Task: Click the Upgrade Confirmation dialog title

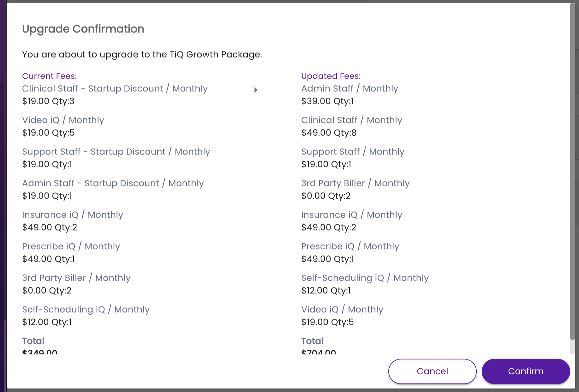Action: pos(83,29)
